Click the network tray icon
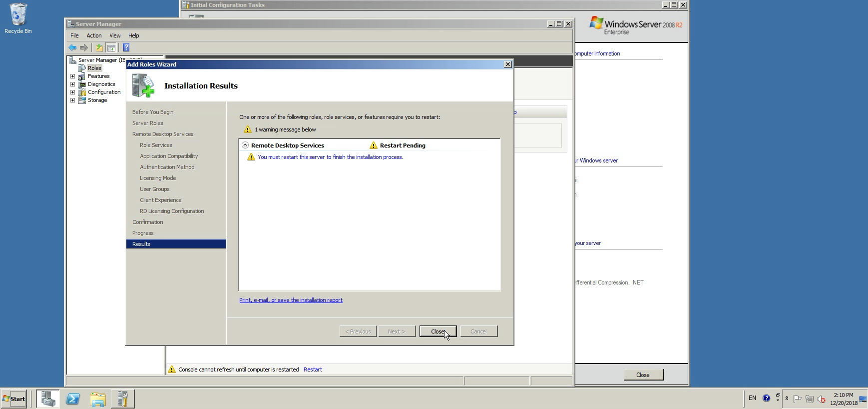868x409 pixels. coord(810,399)
